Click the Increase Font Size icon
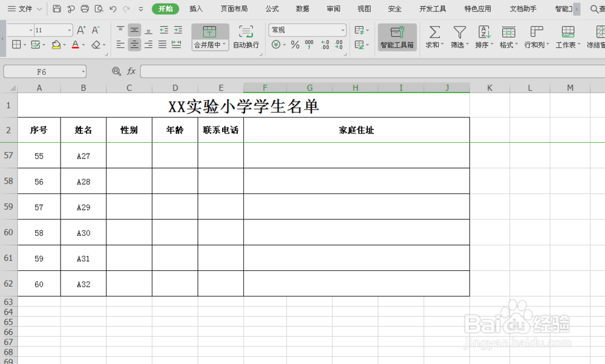Image resolution: width=605 pixels, height=364 pixels. [x=80, y=28]
